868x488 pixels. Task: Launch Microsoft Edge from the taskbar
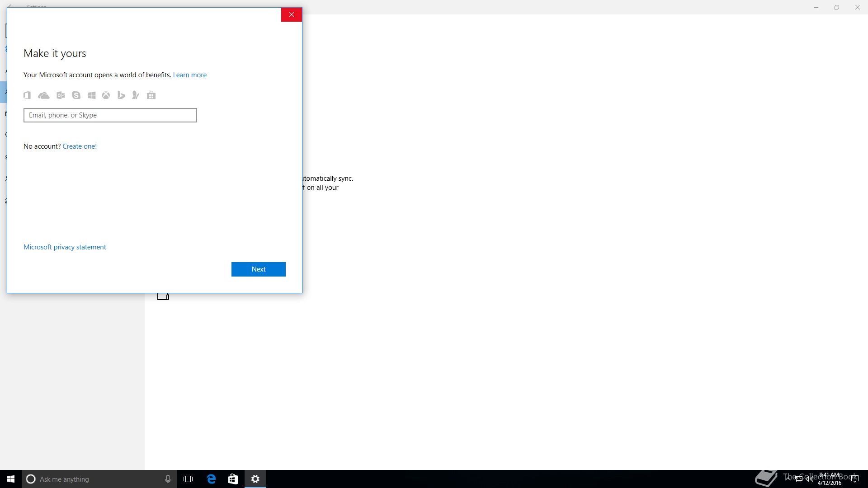tap(211, 479)
